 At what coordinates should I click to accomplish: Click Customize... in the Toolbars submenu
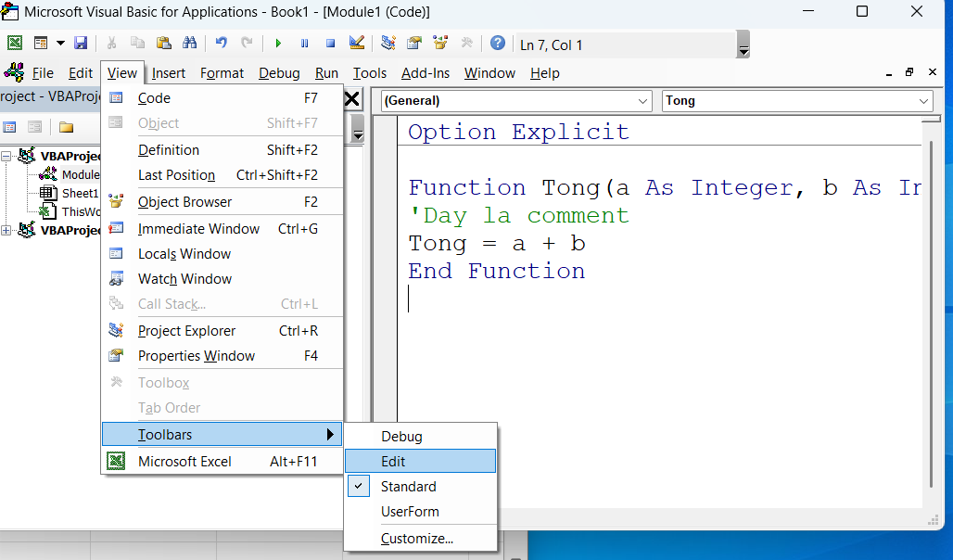click(x=417, y=538)
